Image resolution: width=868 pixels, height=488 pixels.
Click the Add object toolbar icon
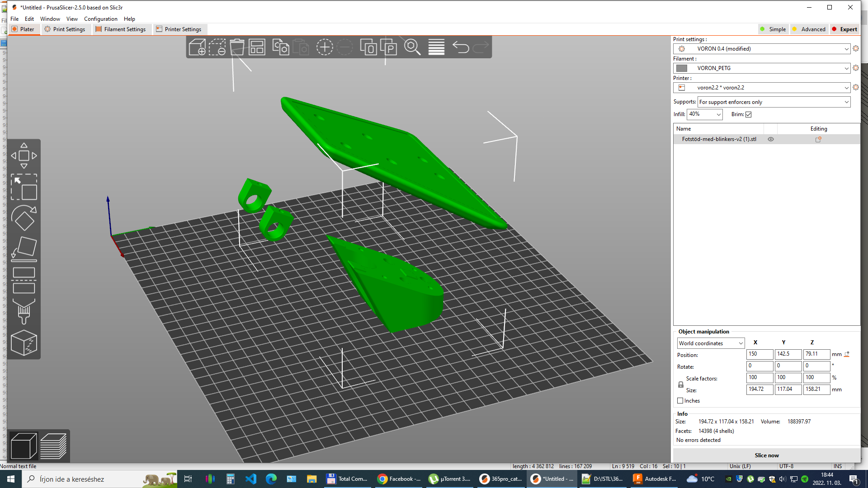197,47
